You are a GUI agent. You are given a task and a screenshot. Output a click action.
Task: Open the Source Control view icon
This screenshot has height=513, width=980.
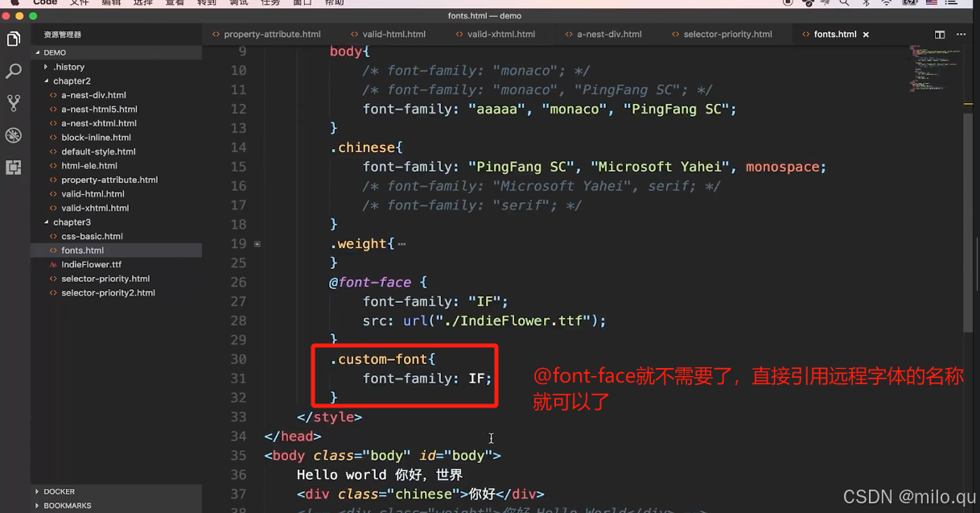(x=14, y=103)
